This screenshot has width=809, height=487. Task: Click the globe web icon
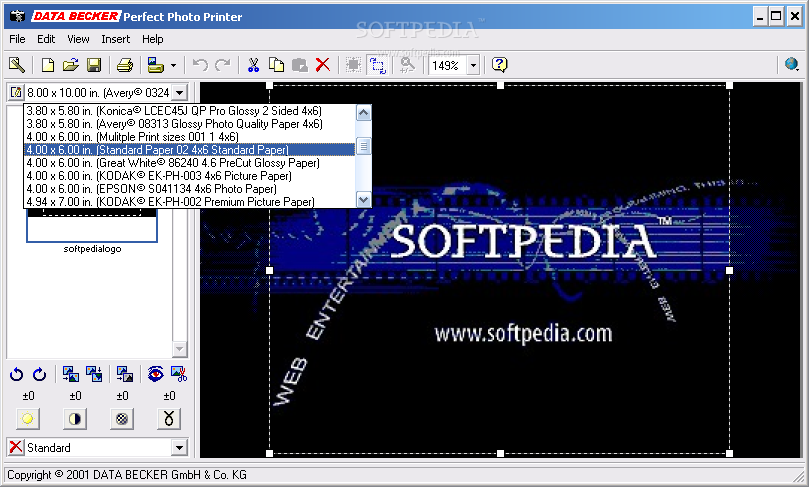(x=791, y=64)
